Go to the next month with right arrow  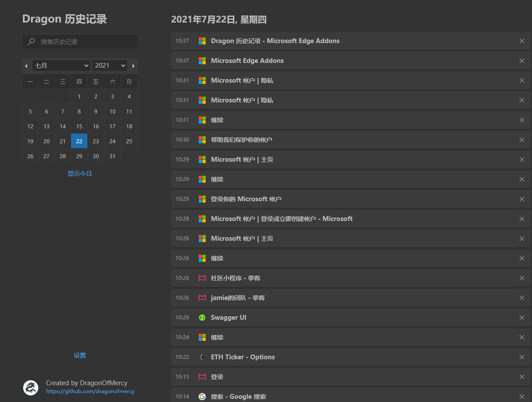[x=133, y=66]
